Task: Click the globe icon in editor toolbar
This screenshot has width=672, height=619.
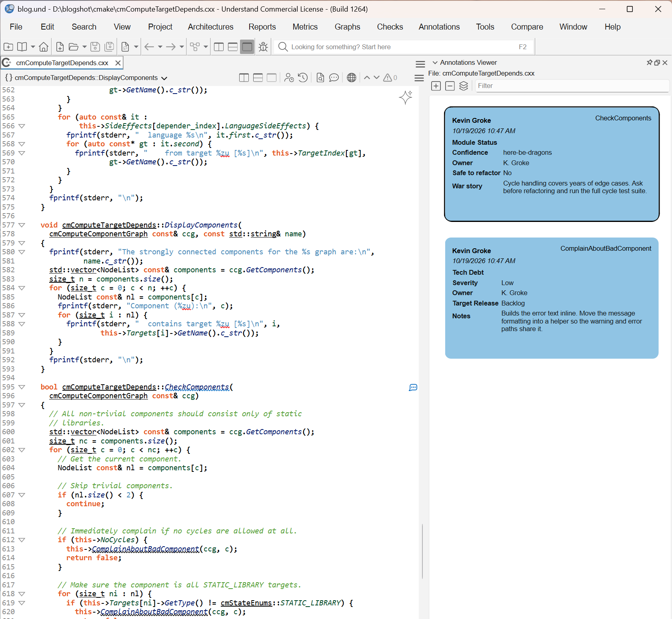Action: (352, 78)
